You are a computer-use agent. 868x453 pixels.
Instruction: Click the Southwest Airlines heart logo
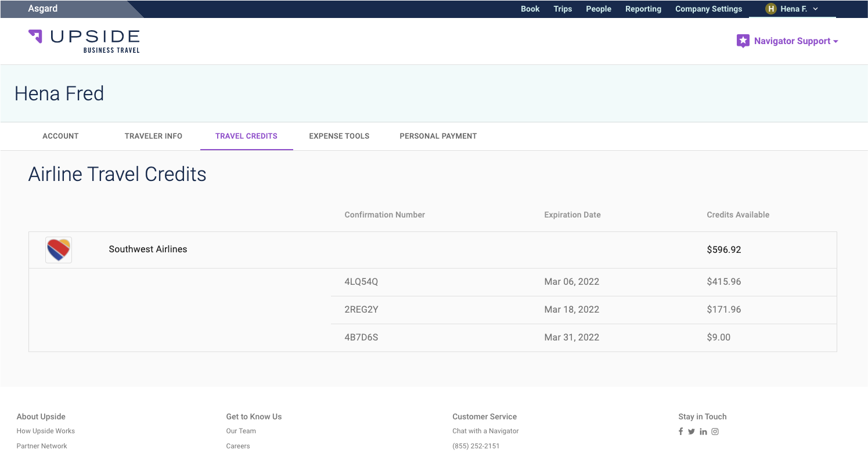coord(59,250)
